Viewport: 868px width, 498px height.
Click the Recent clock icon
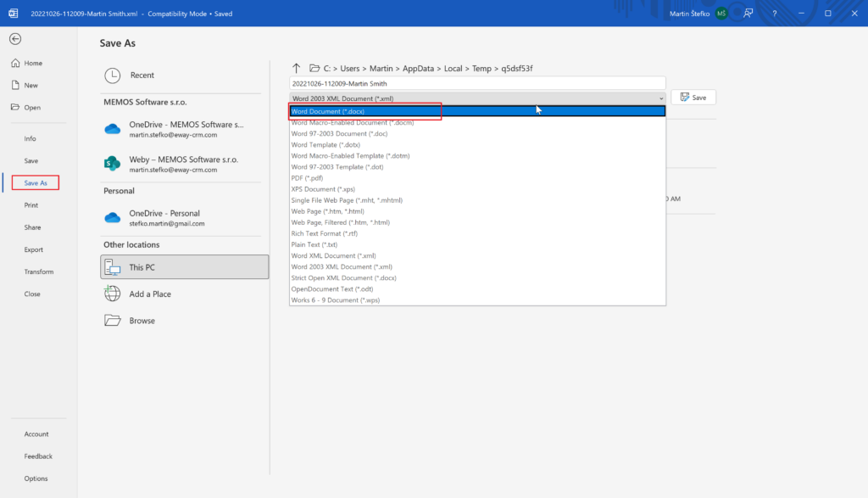click(x=113, y=76)
